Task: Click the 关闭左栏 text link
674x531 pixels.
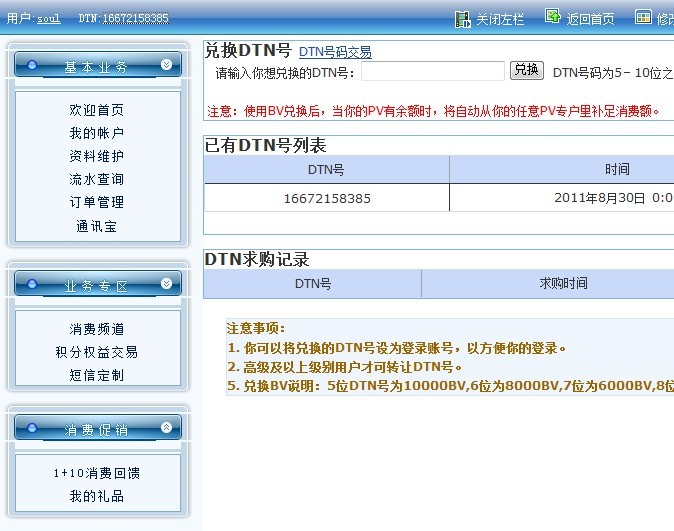Action: click(500, 19)
